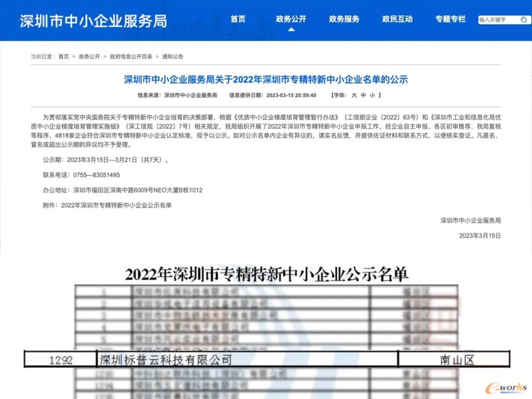Click the cell 南山区
532x399 pixels.
(x=454, y=359)
